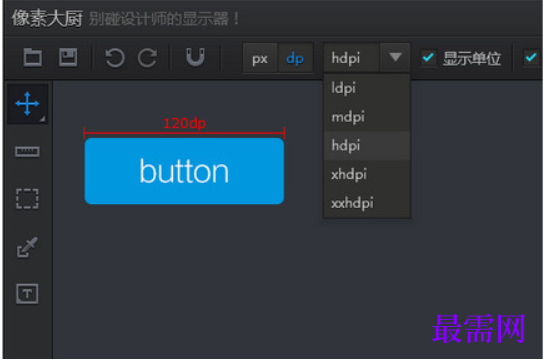Viewport: 544px width, 360px height.
Task: Choose highlighted hdpi list option
Action: click(367, 145)
